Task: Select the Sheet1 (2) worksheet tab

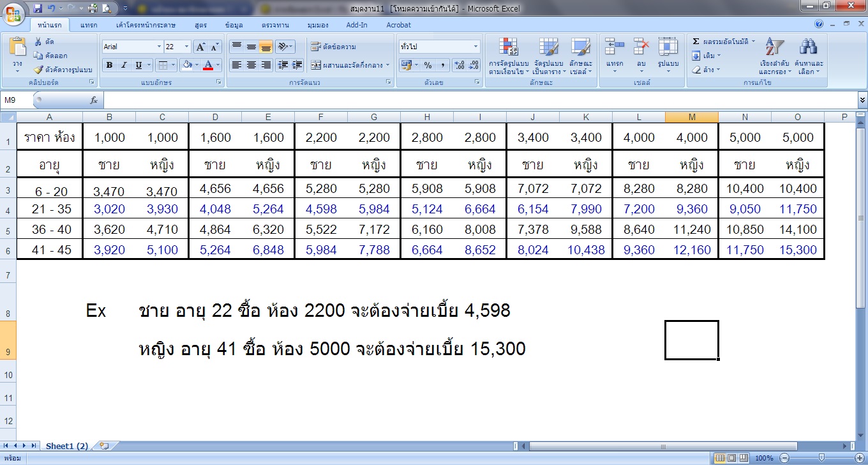Action: coord(67,446)
